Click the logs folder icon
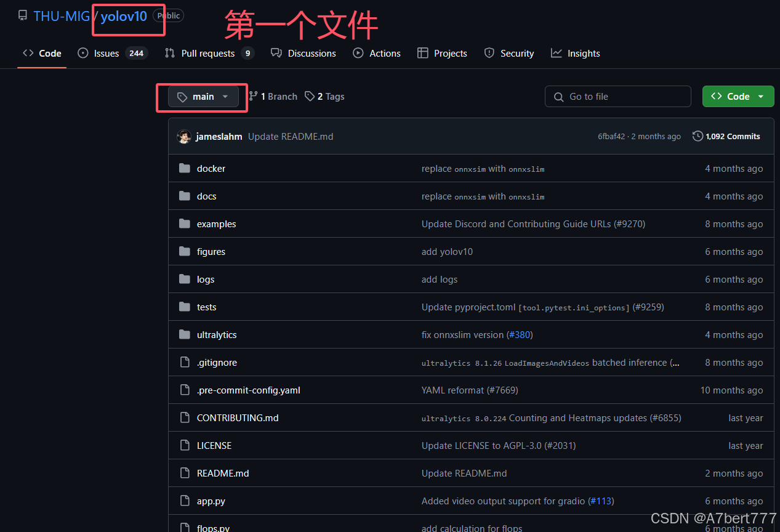The width and height of the screenshot is (780, 532). pos(184,279)
